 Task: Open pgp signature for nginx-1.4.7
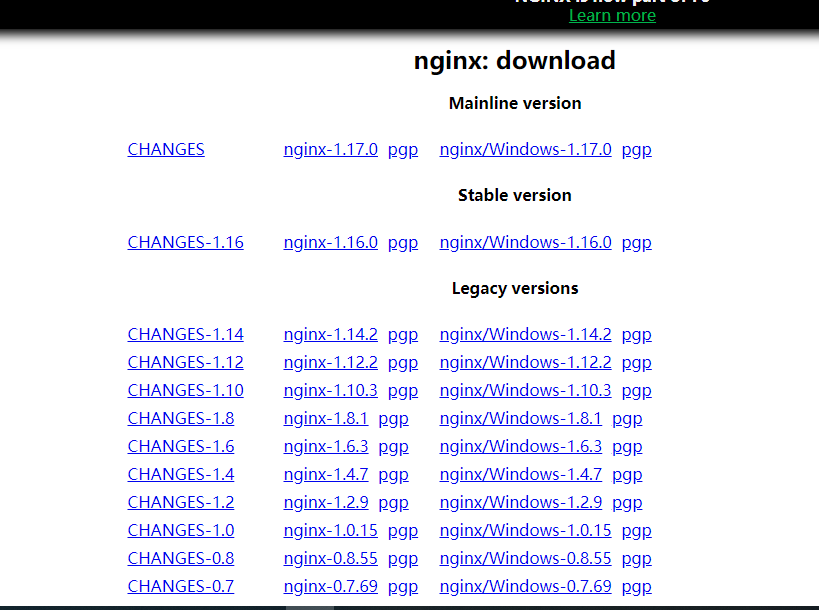coord(393,475)
